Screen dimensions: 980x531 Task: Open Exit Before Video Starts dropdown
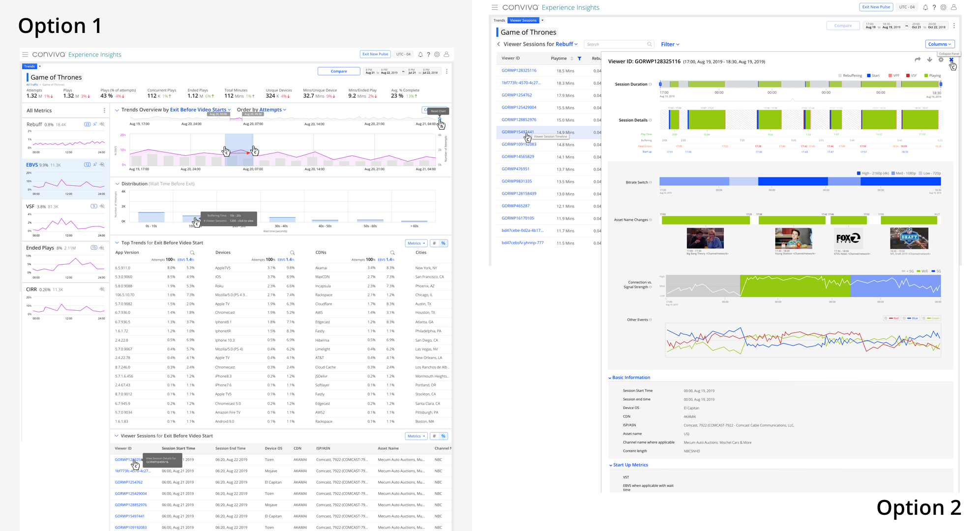tap(200, 110)
